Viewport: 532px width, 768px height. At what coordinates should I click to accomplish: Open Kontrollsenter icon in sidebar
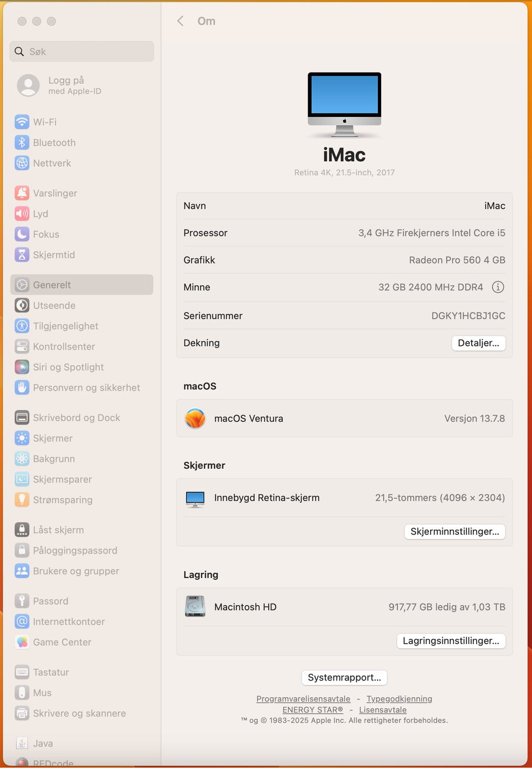pos(22,346)
